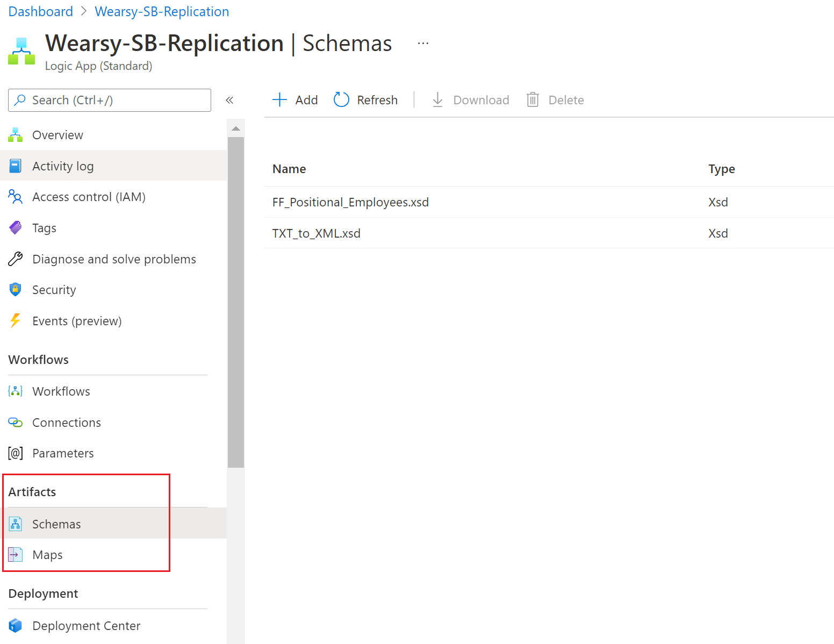This screenshot has width=834, height=644.
Task: Click the Workflows icon in sidebar
Action: click(x=16, y=391)
